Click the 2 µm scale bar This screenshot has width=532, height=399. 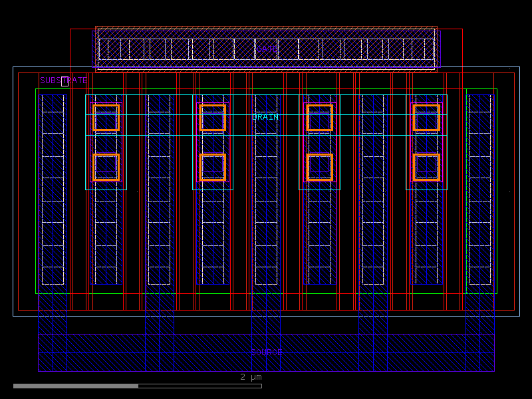[x=250, y=378]
